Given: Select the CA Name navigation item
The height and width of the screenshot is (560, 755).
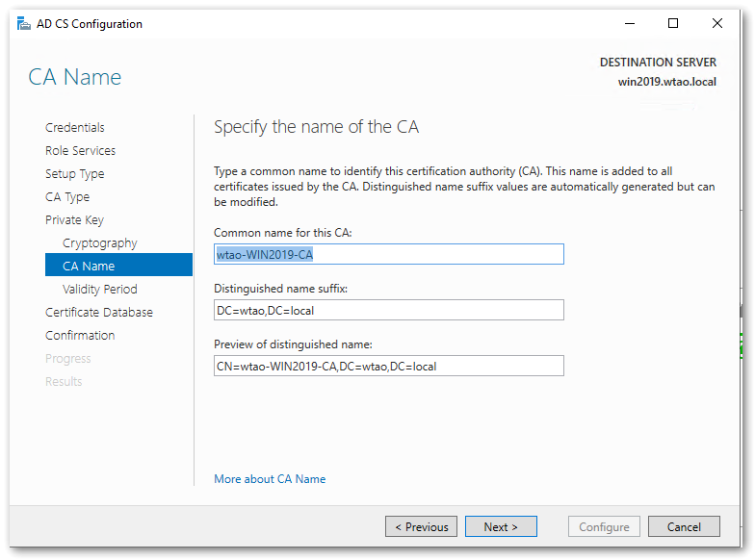Looking at the screenshot, I should point(89,267).
